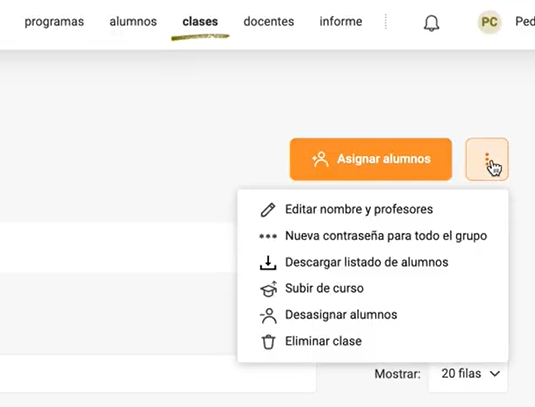Click the asterisks password icon

tap(268, 236)
